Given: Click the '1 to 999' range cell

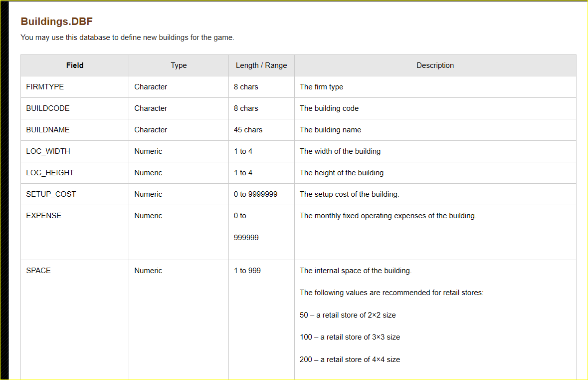Looking at the screenshot, I should click(261, 320).
